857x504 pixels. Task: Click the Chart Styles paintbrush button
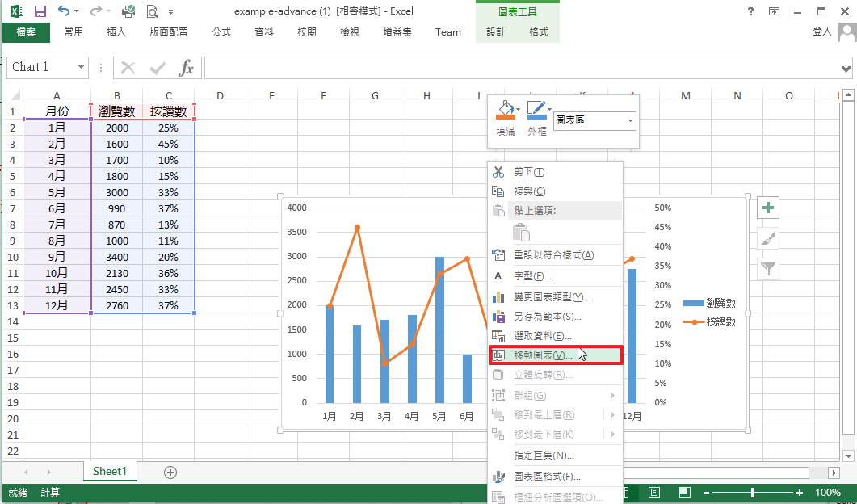point(768,238)
